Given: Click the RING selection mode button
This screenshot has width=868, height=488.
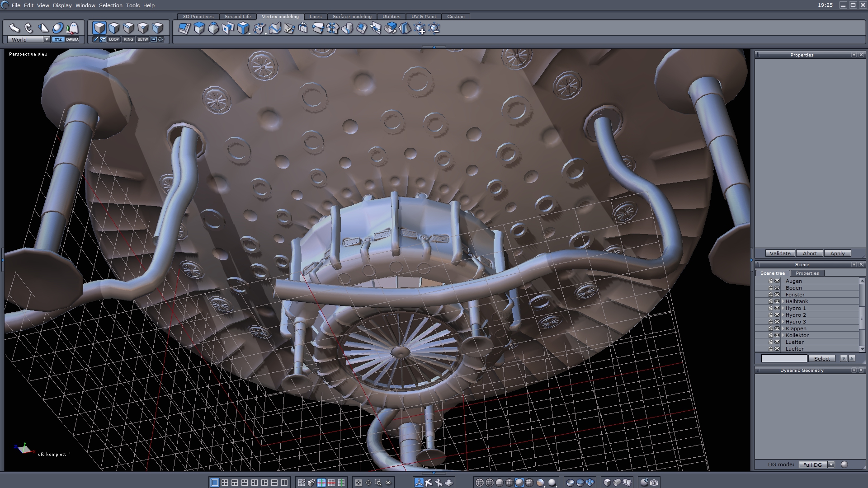Looking at the screenshot, I should tap(128, 39).
